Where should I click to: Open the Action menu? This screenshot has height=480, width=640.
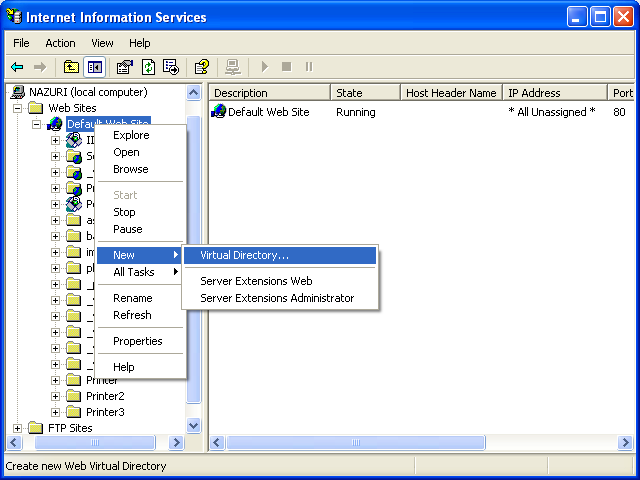coord(60,43)
